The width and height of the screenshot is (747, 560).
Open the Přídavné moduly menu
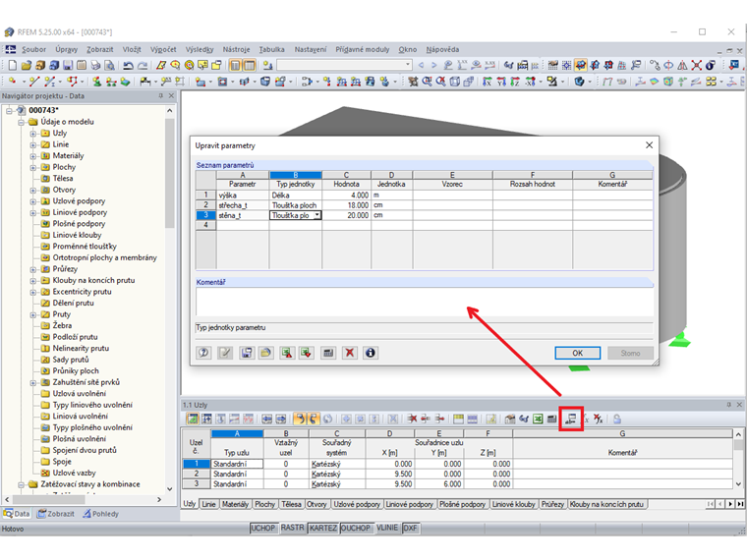click(x=363, y=49)
